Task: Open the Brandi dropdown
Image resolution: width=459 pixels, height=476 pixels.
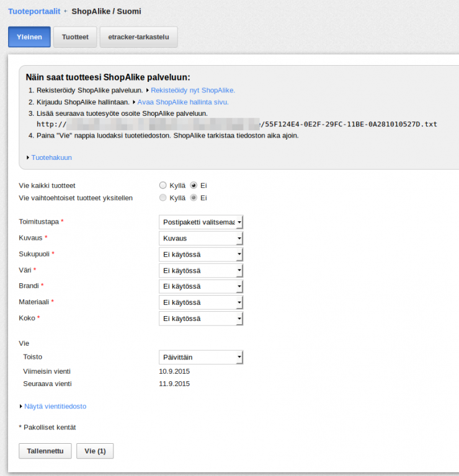Action: [201, 286]
